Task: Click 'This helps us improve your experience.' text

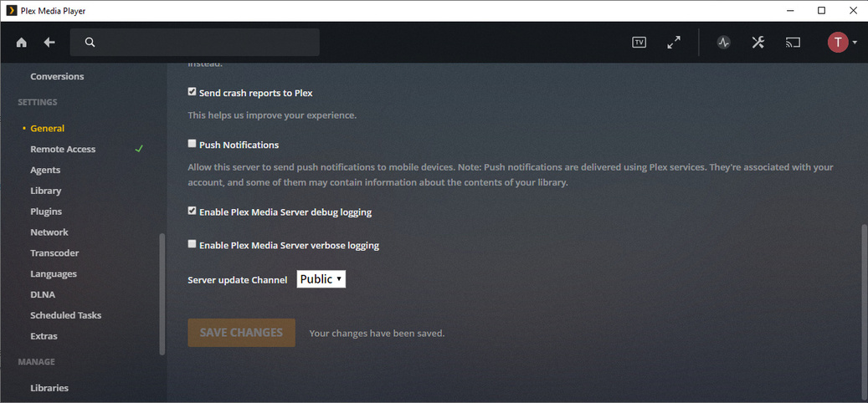Action: tap(272, 115)
